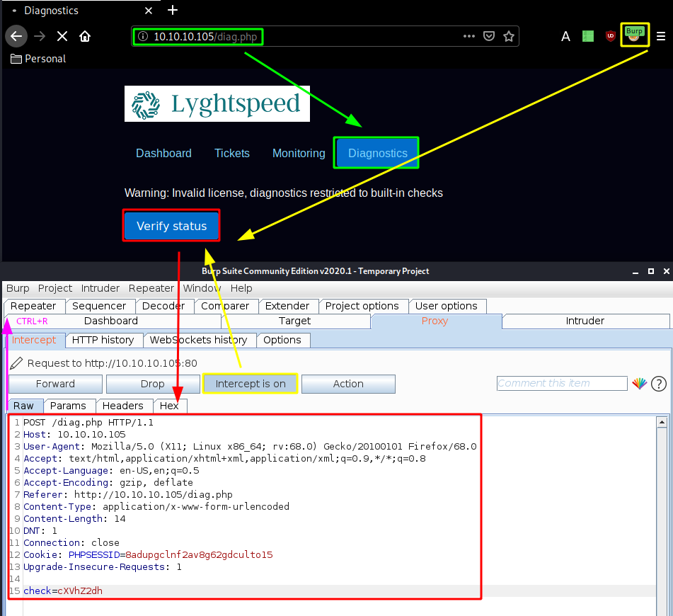This screenshot has width=673, height=616.
Task: Open the Monitoring page link
Action: pyautogui.click(x=299, y=154)
